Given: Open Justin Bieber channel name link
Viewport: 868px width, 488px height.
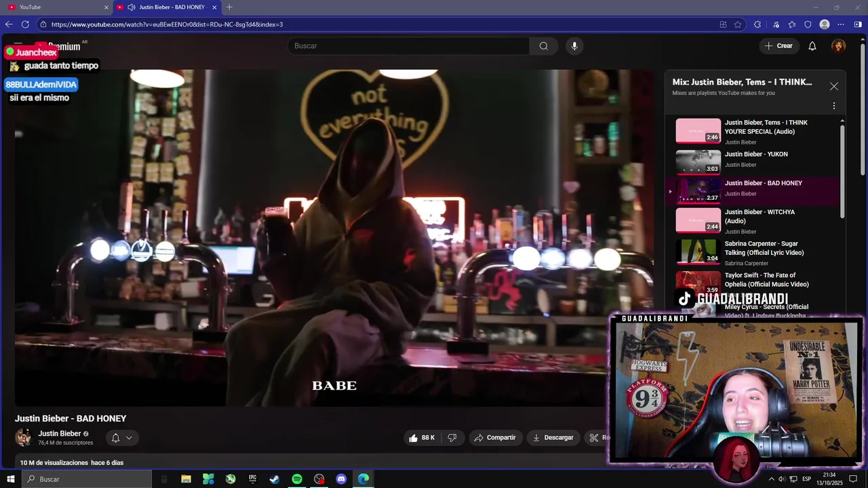Looking at the screenshot, I should (x=60, y=434).
